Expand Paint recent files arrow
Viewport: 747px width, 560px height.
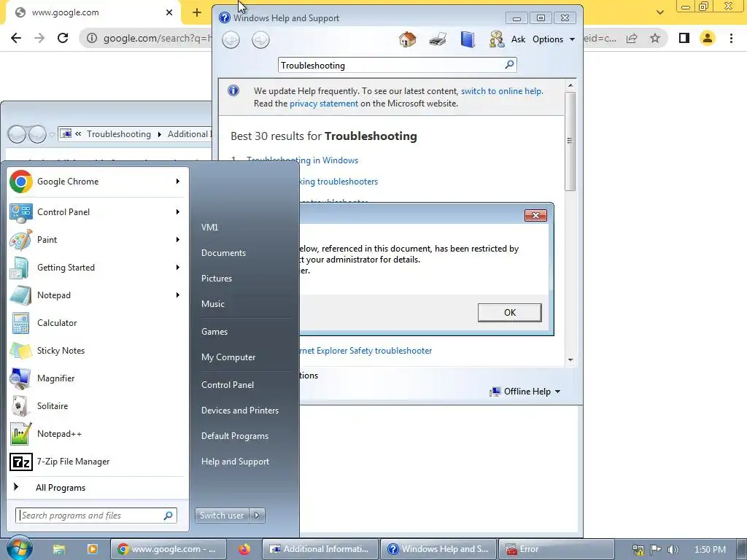[178, 239]
